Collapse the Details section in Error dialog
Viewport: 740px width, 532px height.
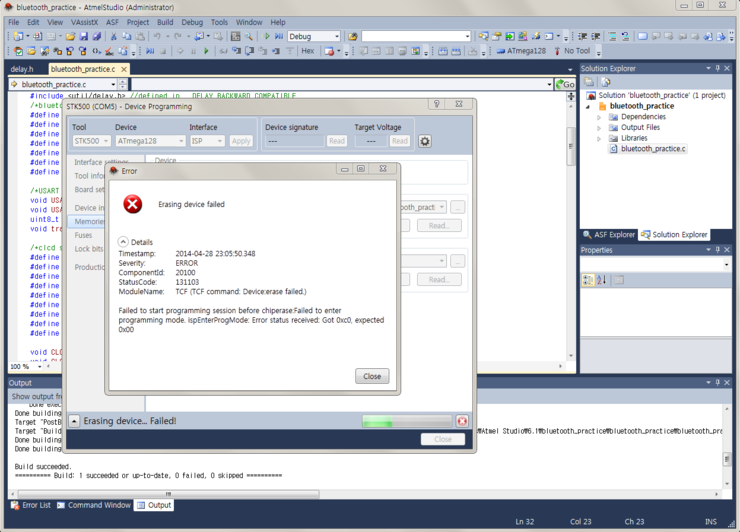pyautogui.click(x=123, y=242)
